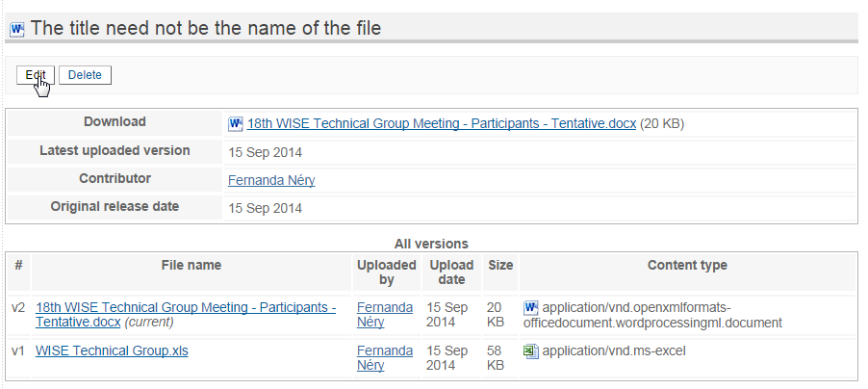Click the Word icon beside the page title

(17, 29)
